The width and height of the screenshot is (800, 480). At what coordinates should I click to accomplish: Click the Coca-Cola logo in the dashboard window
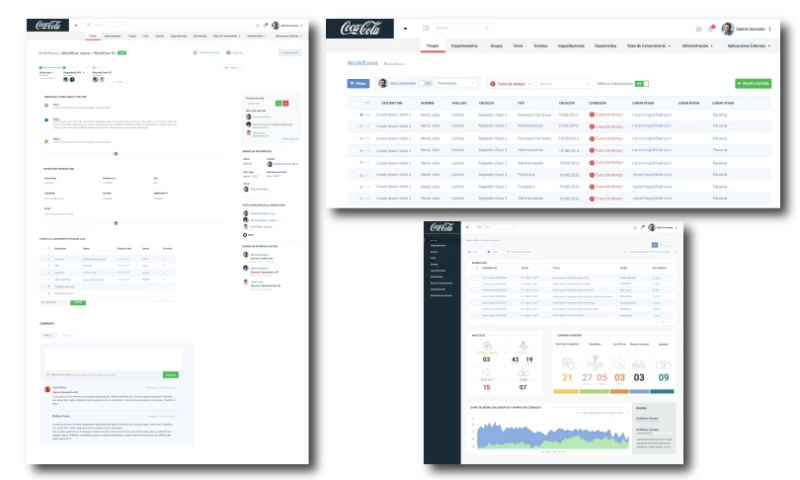point(442,228)
